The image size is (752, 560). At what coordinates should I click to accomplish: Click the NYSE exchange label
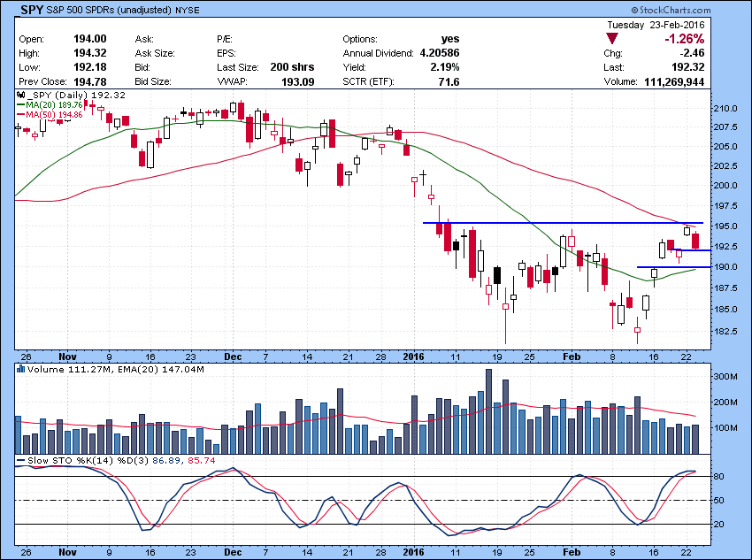click(x=188, y=10)
